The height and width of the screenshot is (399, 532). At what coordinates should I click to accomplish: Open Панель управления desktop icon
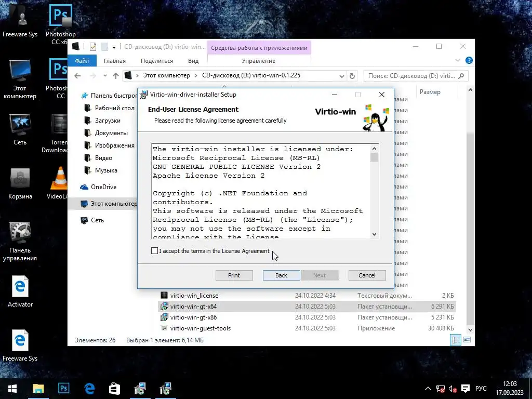pos(20,242)
